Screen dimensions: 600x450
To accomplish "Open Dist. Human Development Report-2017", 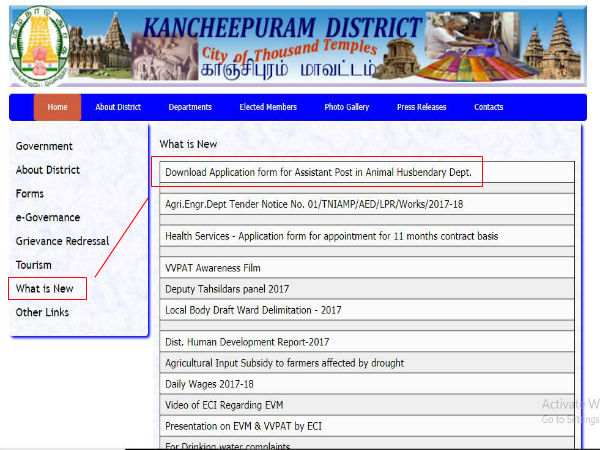I will coord(247,342).
